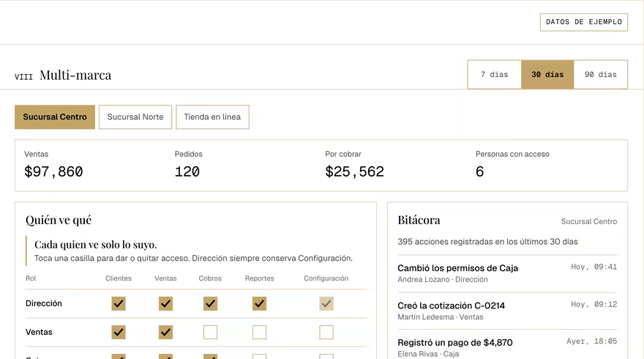Remove Clientes access for Ventas role
The width and height of the screenshot is (644, 359).
[119, 333]
